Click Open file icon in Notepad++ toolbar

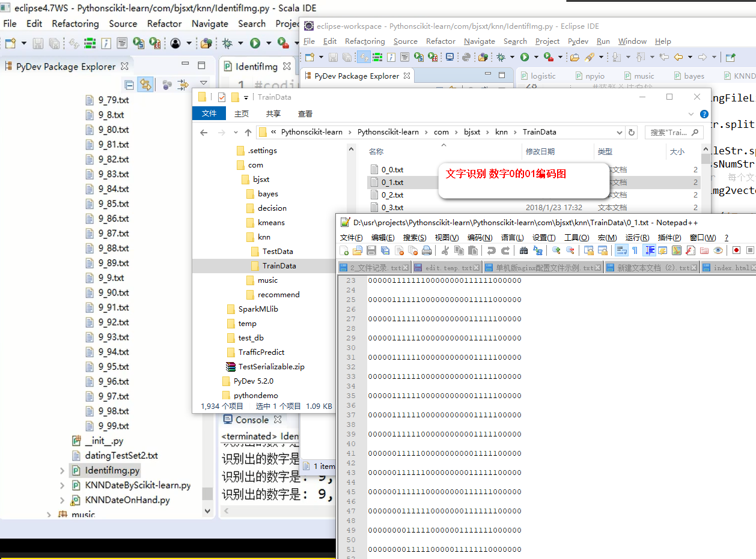pyautogui.click(x=358, y=250)
